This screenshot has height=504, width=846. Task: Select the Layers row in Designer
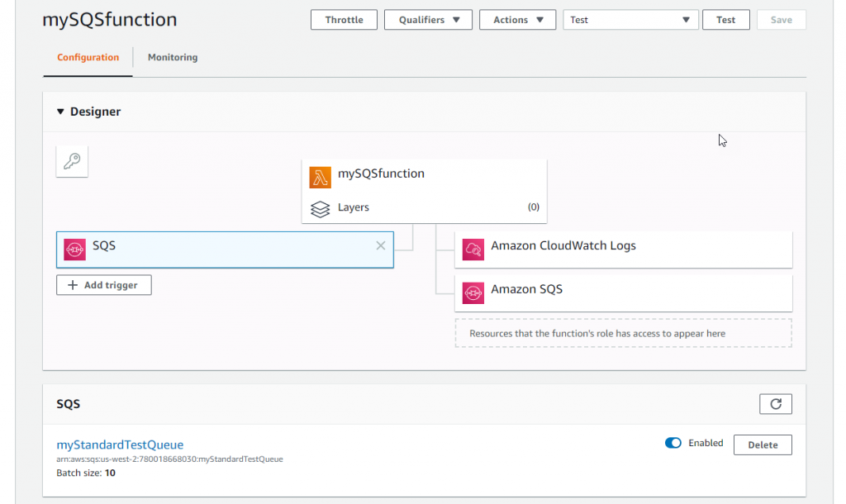pyautogui.click(x=424, y=207)
